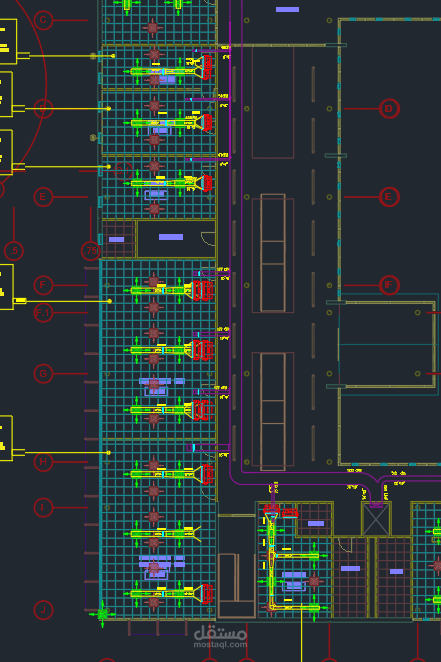Click the mostaql.com watermark text
This screenshot has height=662, width=441.
[220, 645]
